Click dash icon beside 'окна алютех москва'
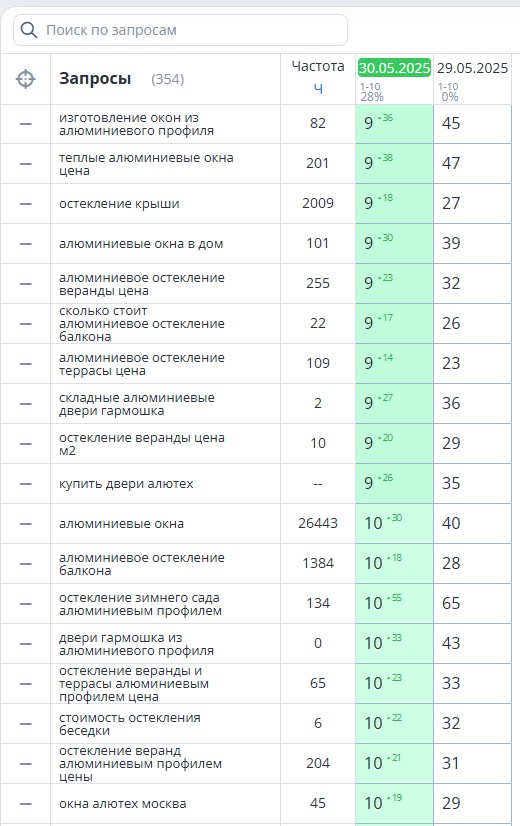Viewport: 520px width, 826px height. (x=25, y=804)
